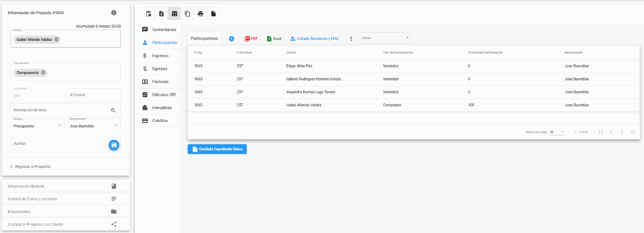Screen dimensions: 644x233
Task: Go to next page of table
Action: [x=622, y=132]
